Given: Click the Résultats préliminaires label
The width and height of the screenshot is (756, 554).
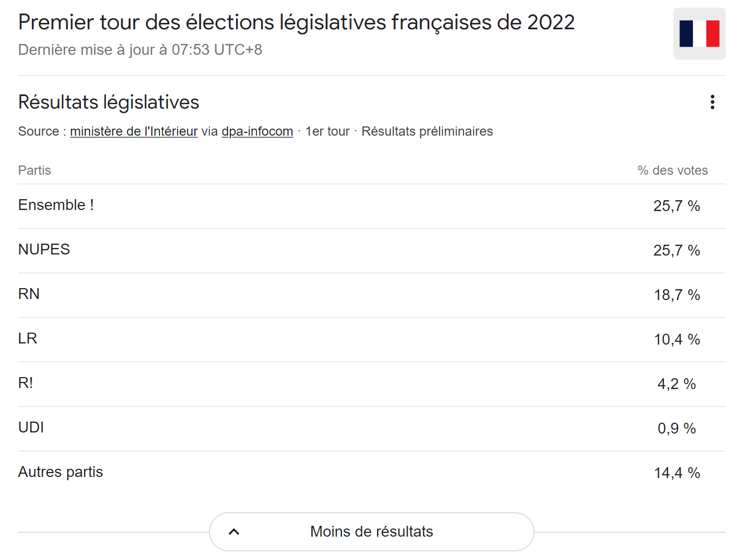Looking at the screenshot, I should point(427,131).
